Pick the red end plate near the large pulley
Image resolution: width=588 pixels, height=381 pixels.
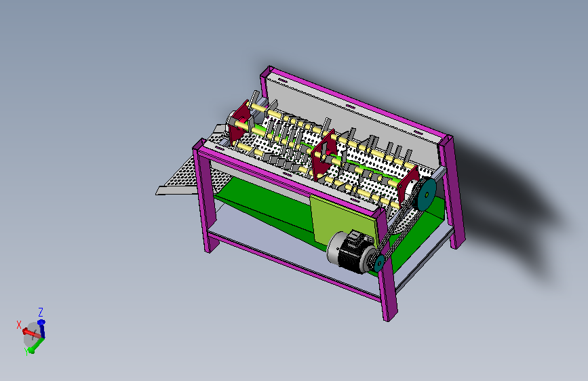408,186
